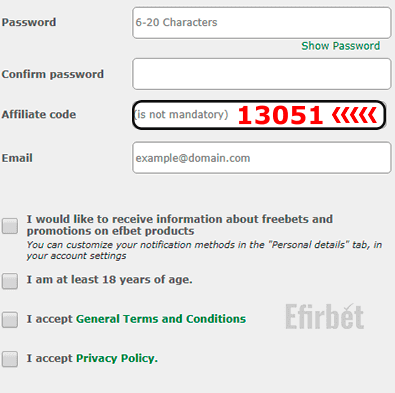The width and height of the screenshot is (395, 393).
Task: Click the red arrows icon beside 13051
Action: (x=354, y=115)
